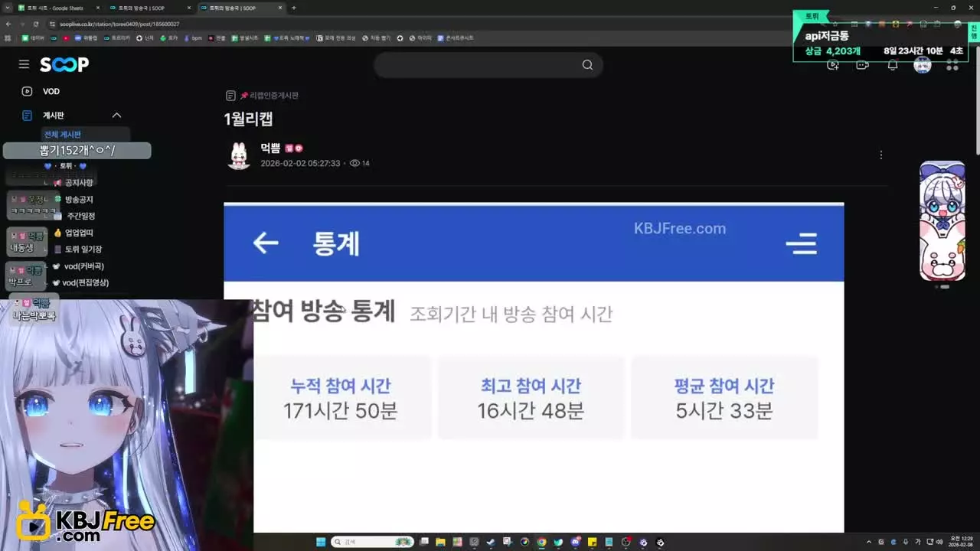The width and height of the screenshot is (980, 551).
Task: Click the 참여 방송 통계 heading
Action: tap(323, 312)
